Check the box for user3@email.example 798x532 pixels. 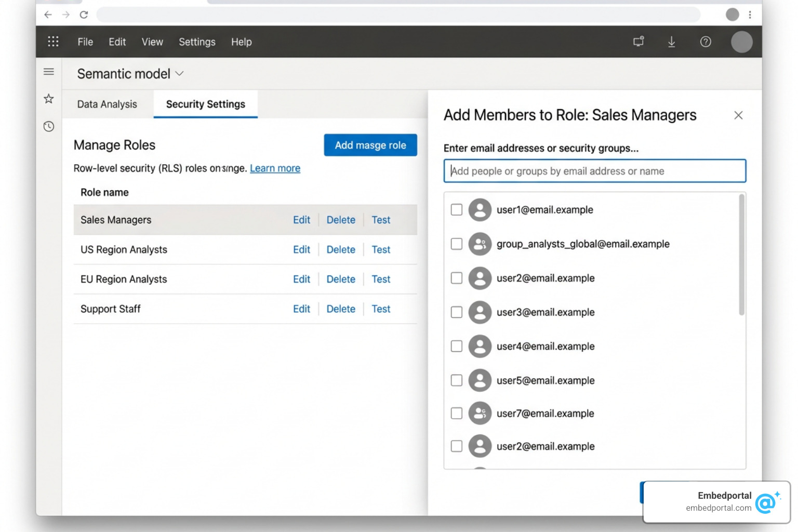click(x=457, y=312)
